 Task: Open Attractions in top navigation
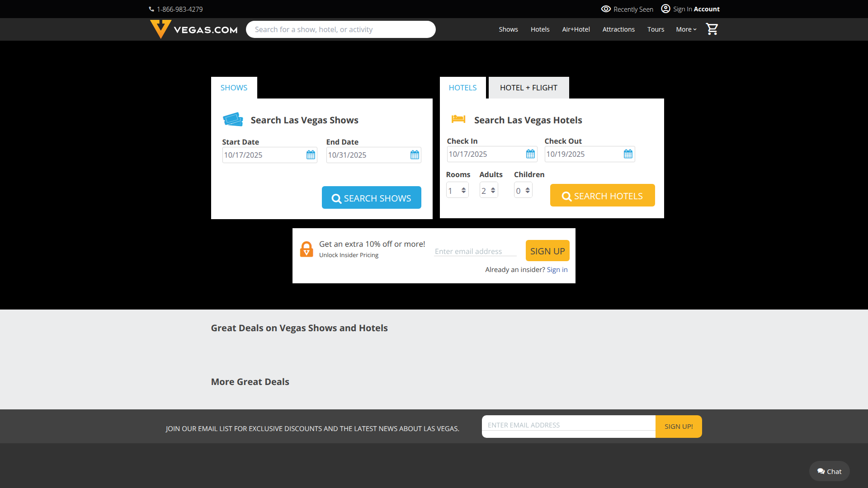pyautogui.click(x=618, y=29)
